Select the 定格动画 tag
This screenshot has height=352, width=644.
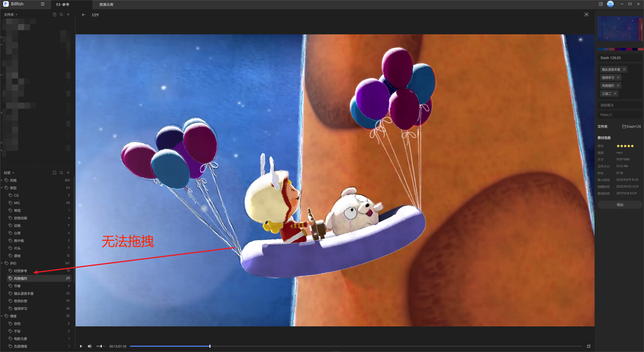(x=39, y=218)
